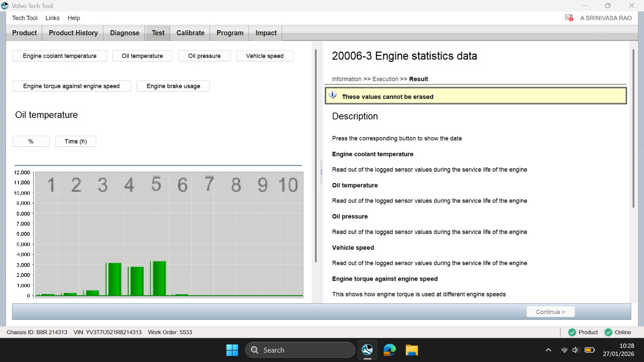Open the Tech Tool menu
The image size is (644, 362).
(25, 18)
